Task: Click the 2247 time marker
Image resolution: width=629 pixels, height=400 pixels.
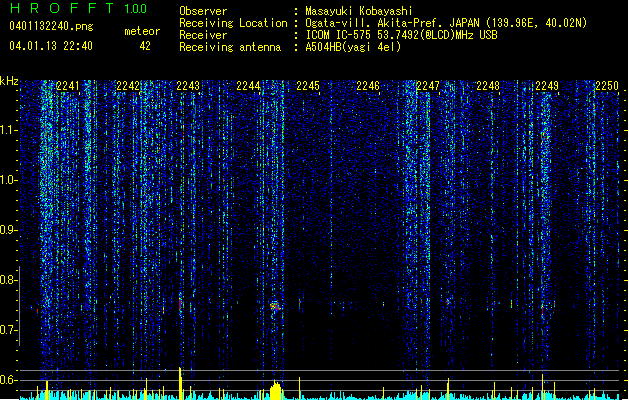Action: (x=428, y=86)
